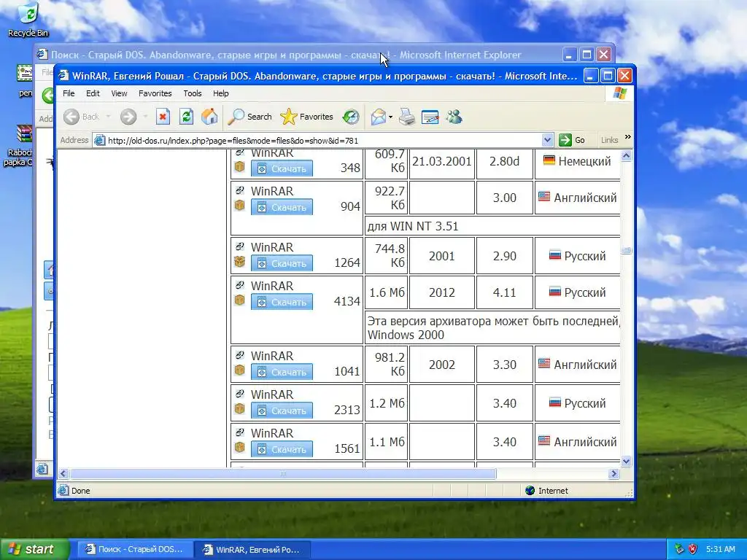The image size is (747, 560).
Task: Open the Help menu
Action: click(220, 93)
